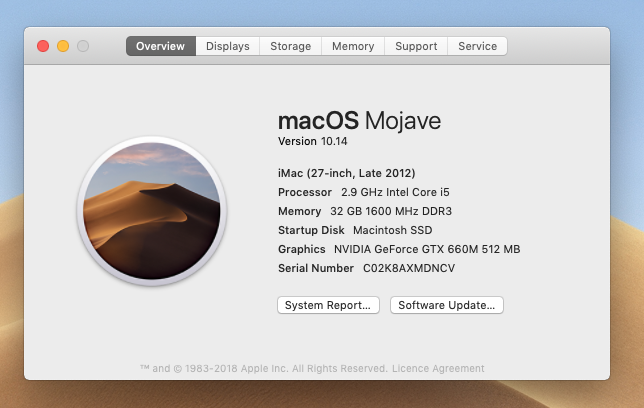644x408 pixels.
Task: Minimize window with yellow button
Action: pos(63,46)
